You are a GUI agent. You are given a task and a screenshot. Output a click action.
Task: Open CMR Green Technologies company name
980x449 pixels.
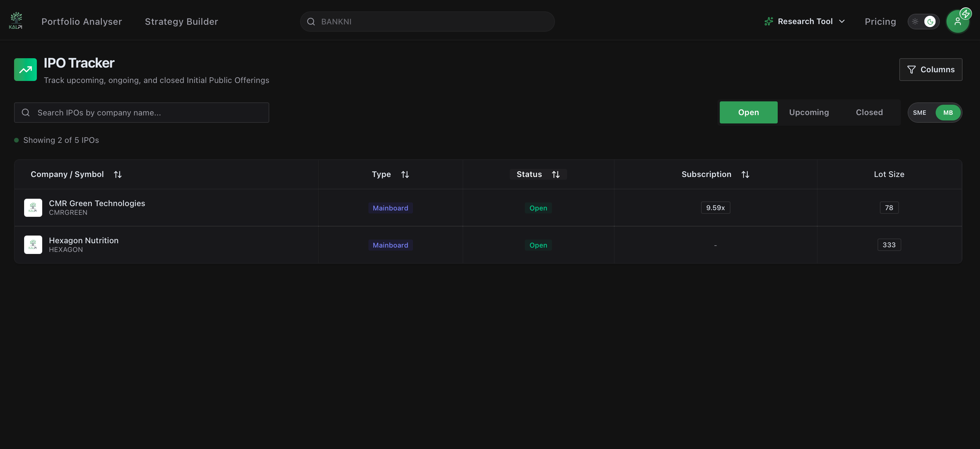97,203
